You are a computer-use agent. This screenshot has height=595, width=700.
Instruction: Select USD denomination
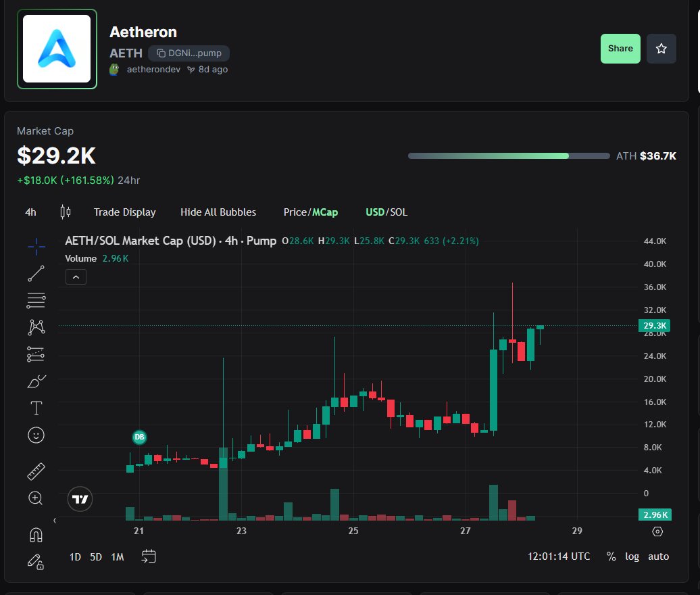(375, 212)
